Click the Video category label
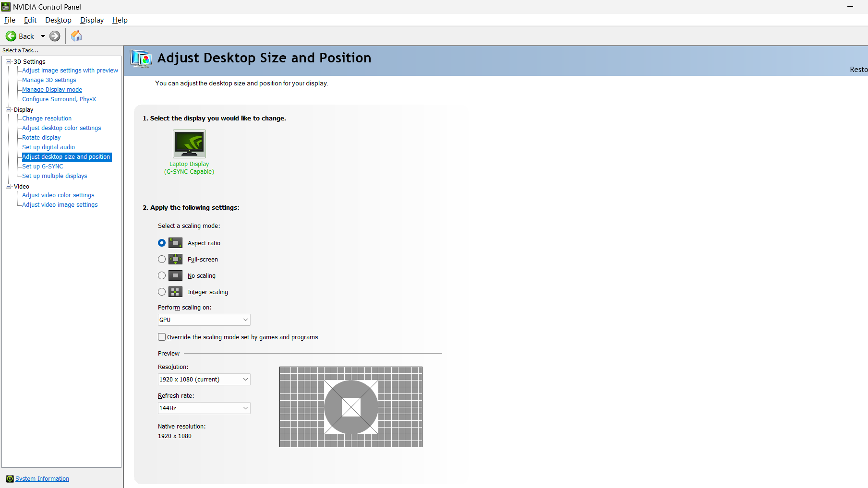This screenshot has width=868, height=488. [22, 187]
